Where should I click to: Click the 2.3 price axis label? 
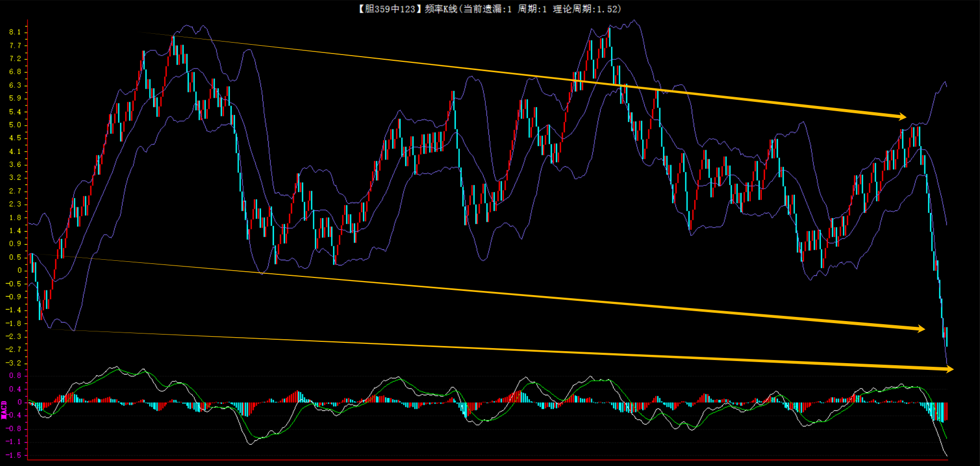pyautogui.click(x=15, y=204)
